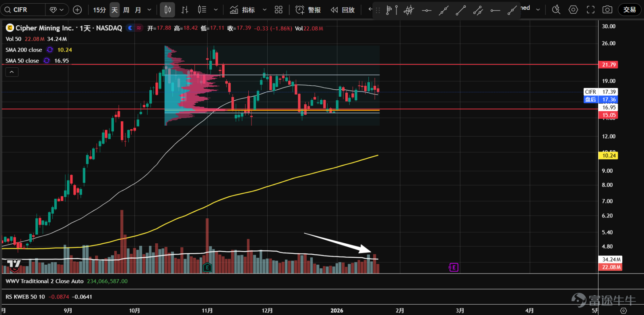Click the 2026 date axis label
Viewport: 644px width, 315px height.
pyautogui.click(x=337, y=311)
